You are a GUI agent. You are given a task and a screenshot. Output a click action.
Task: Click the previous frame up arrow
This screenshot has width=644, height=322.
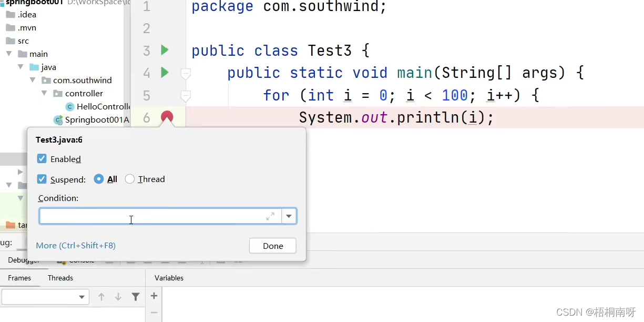[x=101, y=297]
